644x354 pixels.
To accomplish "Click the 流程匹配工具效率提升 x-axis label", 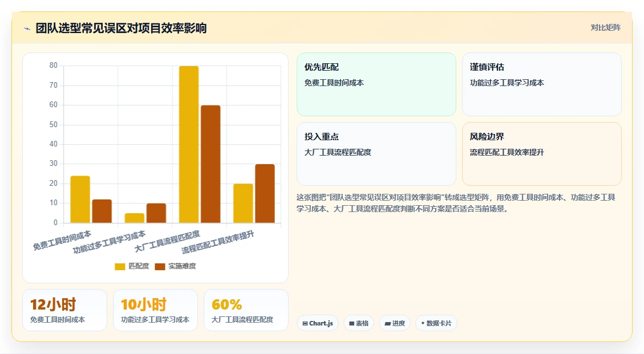I will tap(218, 242).
